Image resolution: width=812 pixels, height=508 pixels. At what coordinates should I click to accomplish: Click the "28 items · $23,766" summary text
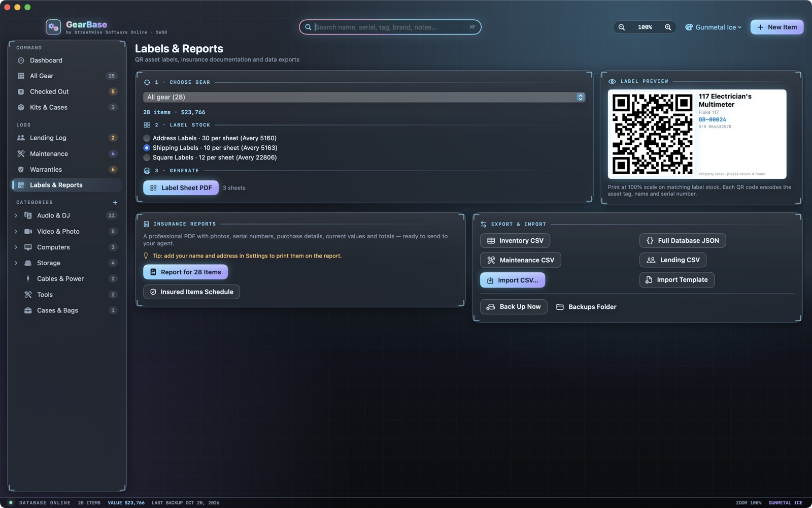tap(174, 112)
